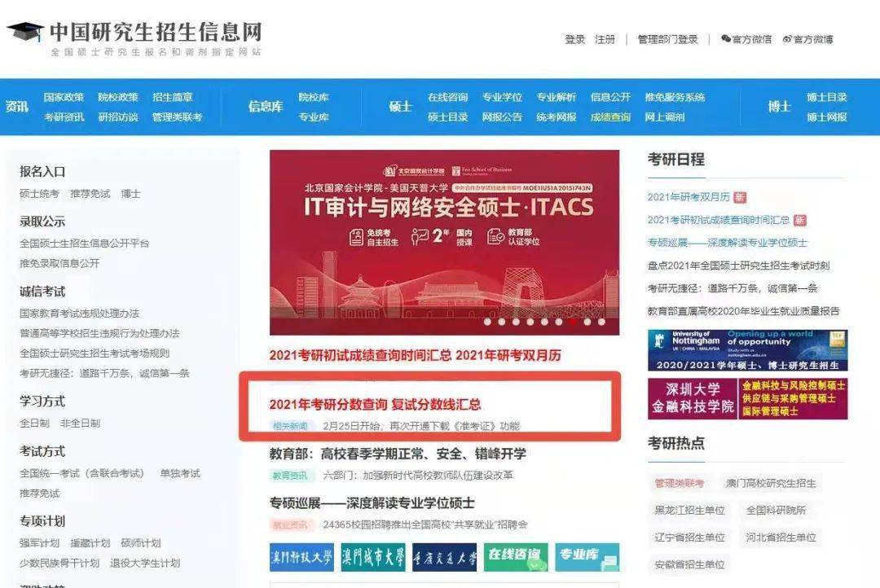Image resolution: width=880 pixels, height=588 pixels.
Task: Open the 2021年考研分数查询 复试分数线汇总 headline
Action: pyautogui.click(x=375, y=404)
